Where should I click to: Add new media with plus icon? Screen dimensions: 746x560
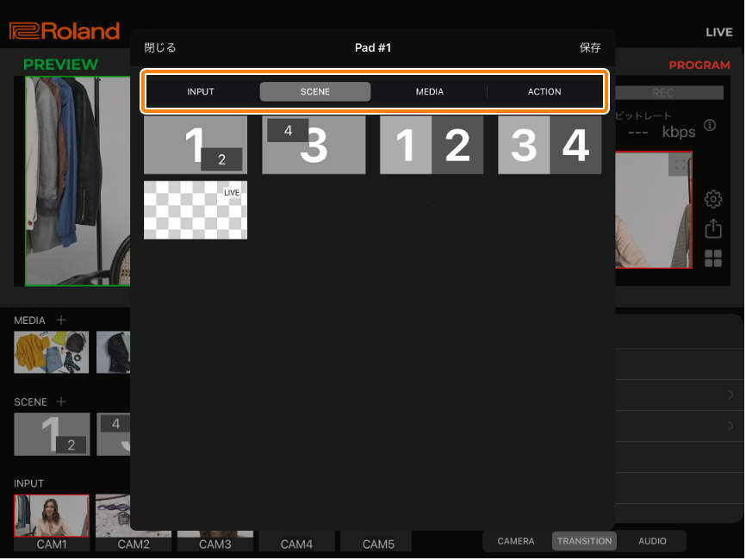click(61, 320)
